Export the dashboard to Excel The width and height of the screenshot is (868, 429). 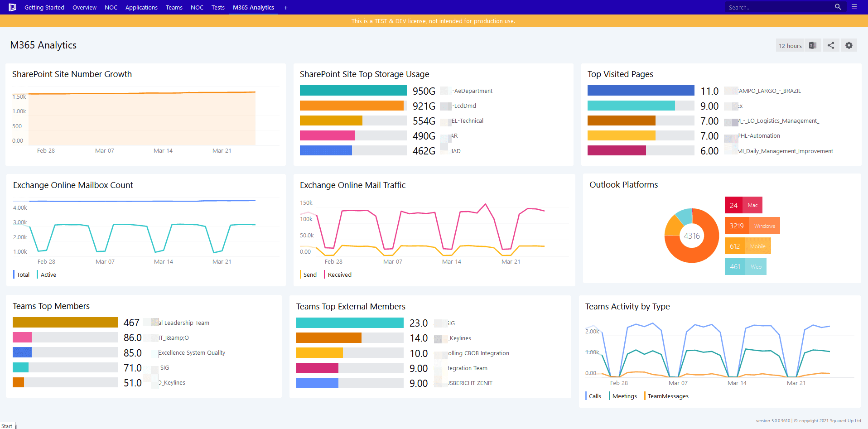point(813,45)
